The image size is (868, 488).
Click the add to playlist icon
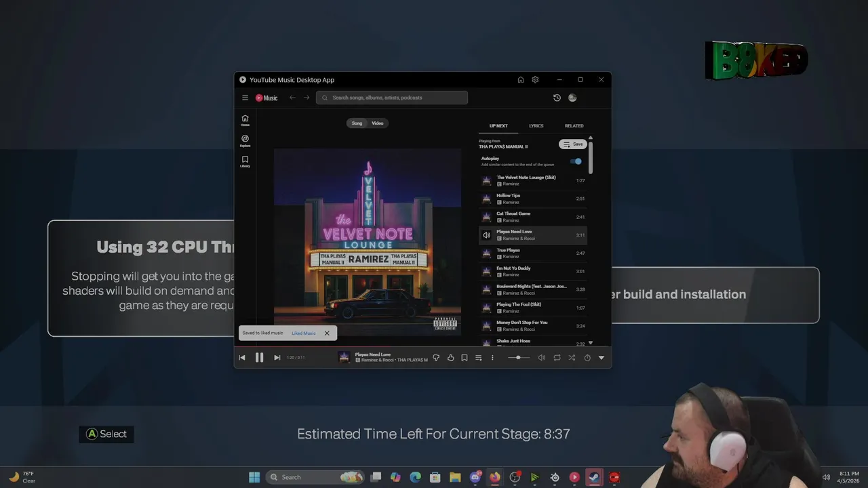coord(478,357)
